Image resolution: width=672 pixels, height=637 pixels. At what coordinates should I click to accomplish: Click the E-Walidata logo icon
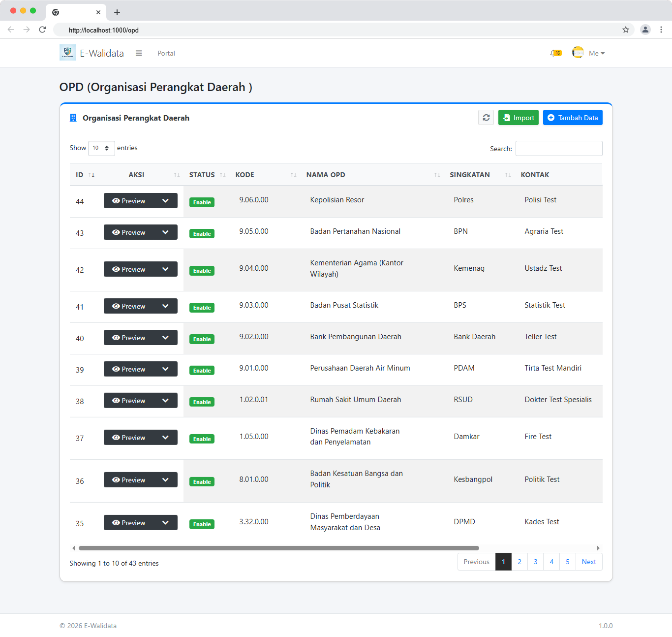pyautogui.click(x=67, y=53)
